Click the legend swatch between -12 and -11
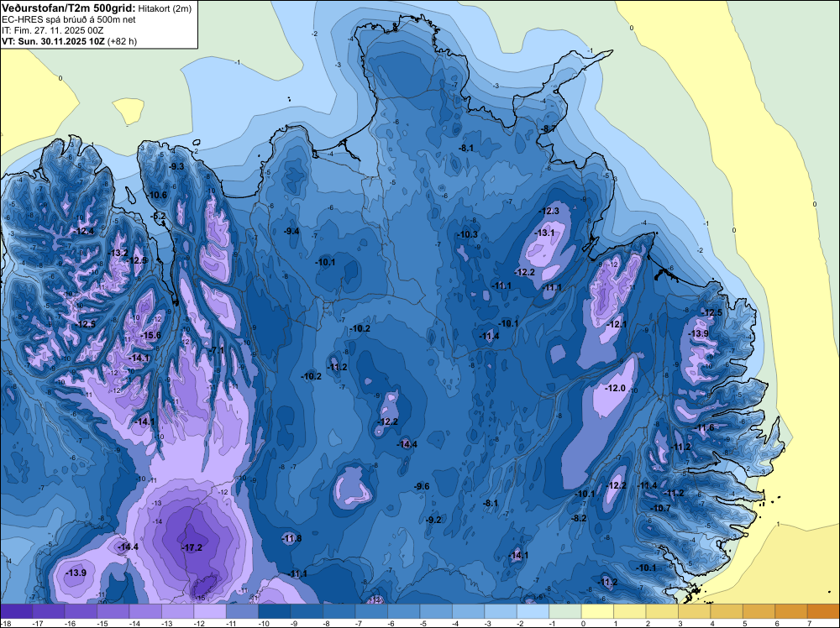The height and width of the screenshot is (628, 840). coord(210,611)
